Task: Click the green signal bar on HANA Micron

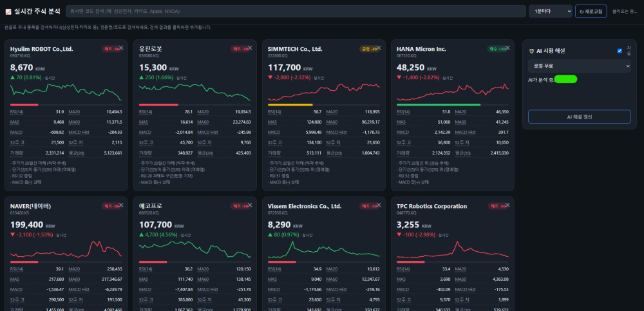Action: [439, 105]
